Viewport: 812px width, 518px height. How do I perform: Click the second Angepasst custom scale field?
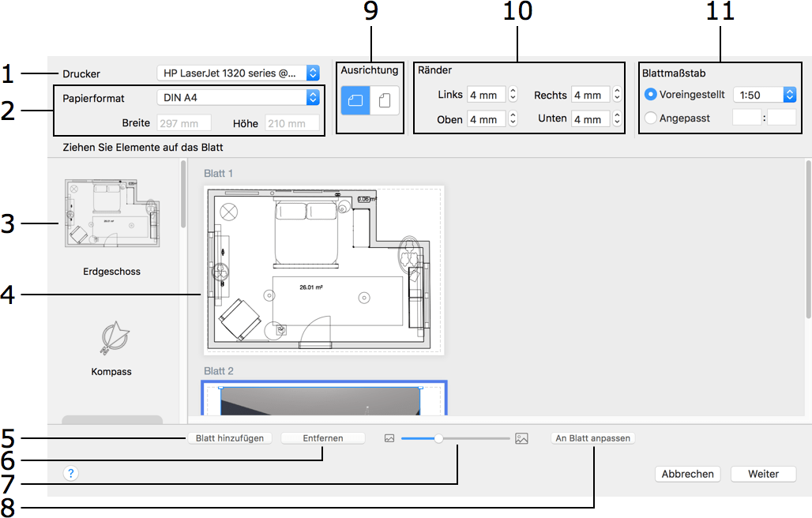pos(781,118)
